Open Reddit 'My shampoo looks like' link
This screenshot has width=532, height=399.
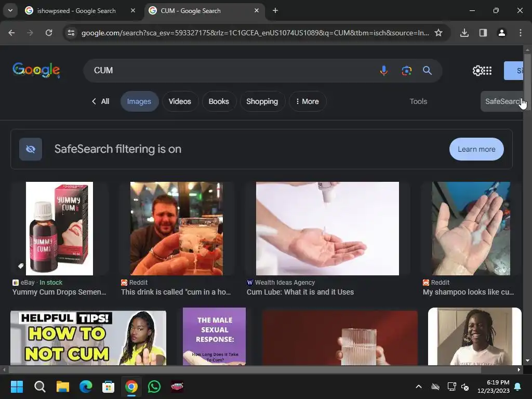coord(468,292)
